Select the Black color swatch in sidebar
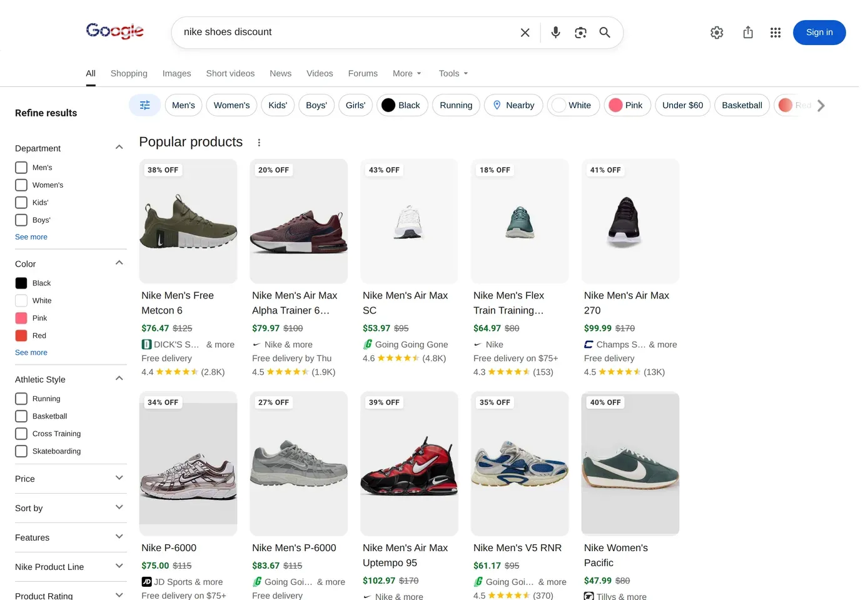Image resolution: width=868 pixels, height=600 pixels. click(21, 283)
